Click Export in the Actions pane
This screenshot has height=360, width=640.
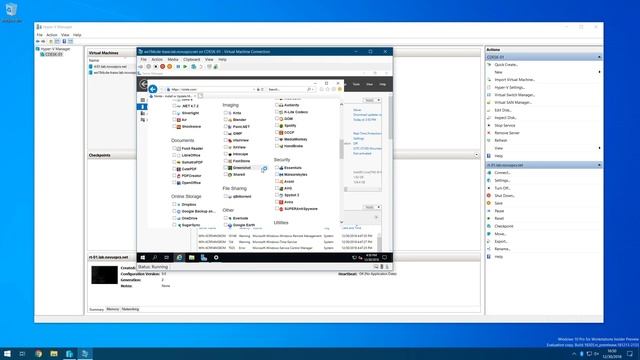[501, 241]
